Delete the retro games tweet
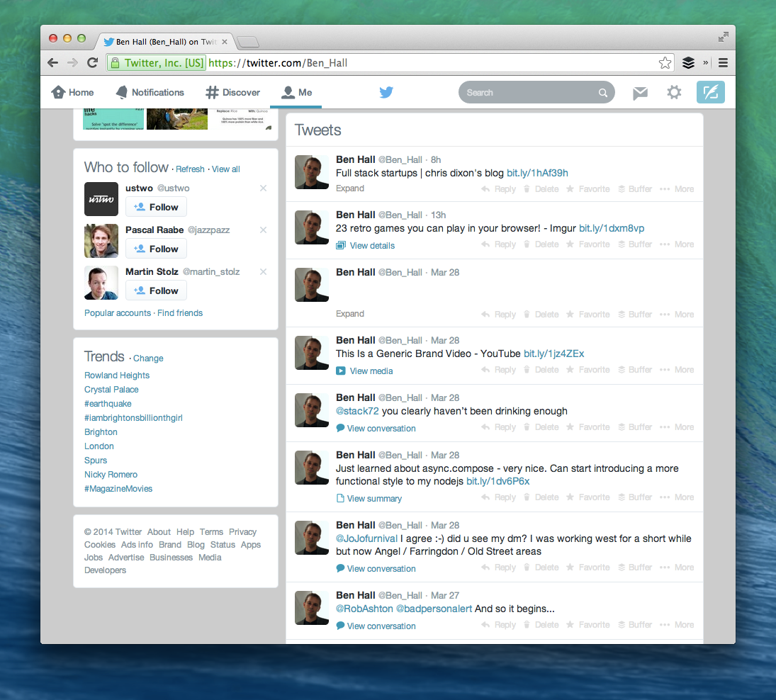This screenshot has height=700, width=776. point(541,244)
